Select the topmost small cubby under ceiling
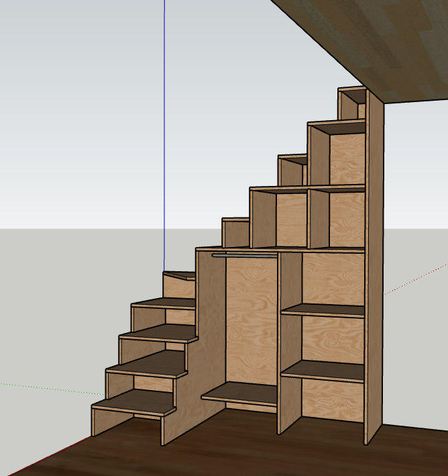The height and width of the screenshot is (476, 448). point(352,104)
